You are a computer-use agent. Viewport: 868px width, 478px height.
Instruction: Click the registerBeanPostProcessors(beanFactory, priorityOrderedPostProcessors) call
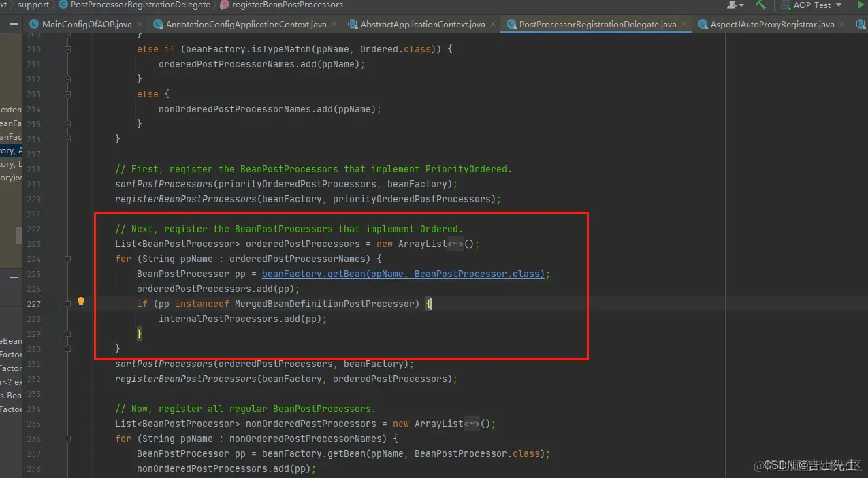308,199
